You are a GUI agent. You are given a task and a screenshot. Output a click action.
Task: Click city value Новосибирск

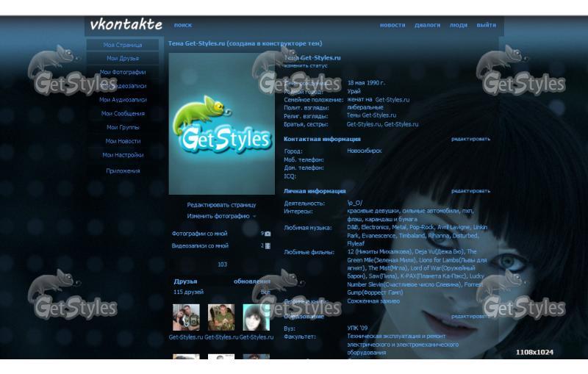tap(364, 151)
